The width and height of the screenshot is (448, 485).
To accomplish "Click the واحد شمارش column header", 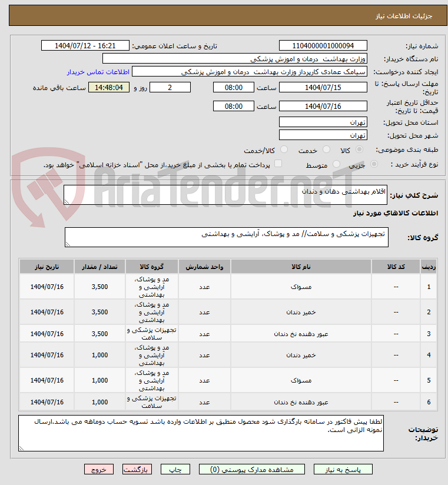I will coord(204,267).
